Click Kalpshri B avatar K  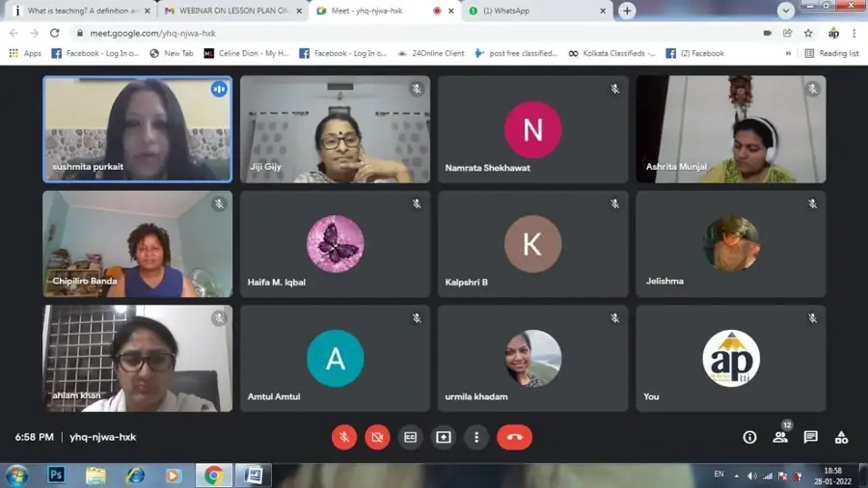coord(532,244)
